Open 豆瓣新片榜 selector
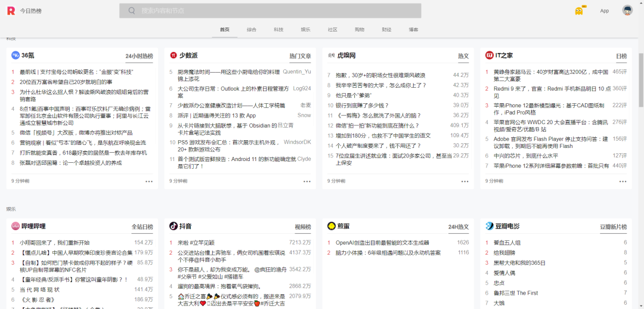This screenshot has width=644, height=309. coord(613,227)
